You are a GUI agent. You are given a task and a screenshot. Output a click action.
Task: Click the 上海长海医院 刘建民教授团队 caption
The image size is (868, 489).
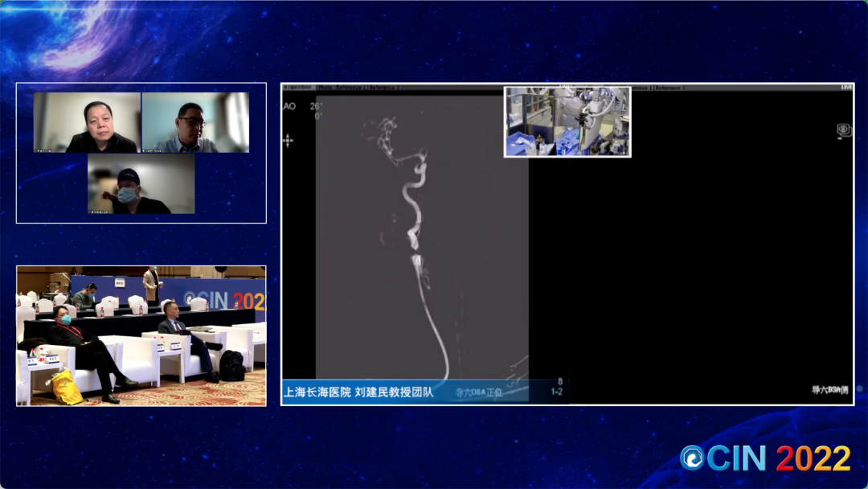(x=358, y=392)
